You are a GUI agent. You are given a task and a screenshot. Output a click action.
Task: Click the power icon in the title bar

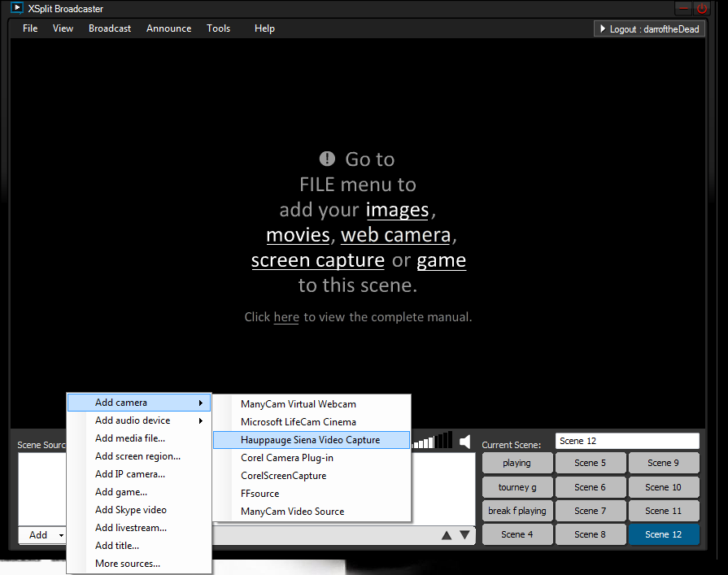(701, 8)
